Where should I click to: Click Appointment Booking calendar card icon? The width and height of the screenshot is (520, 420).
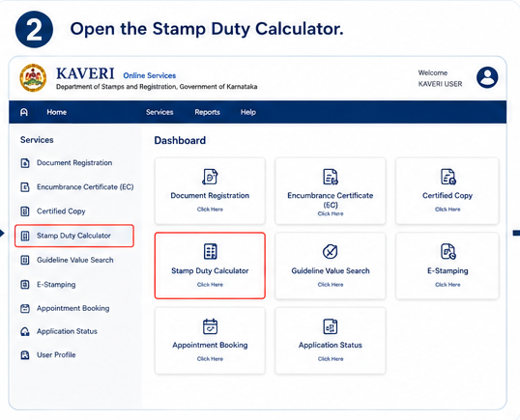click(210, 326)
